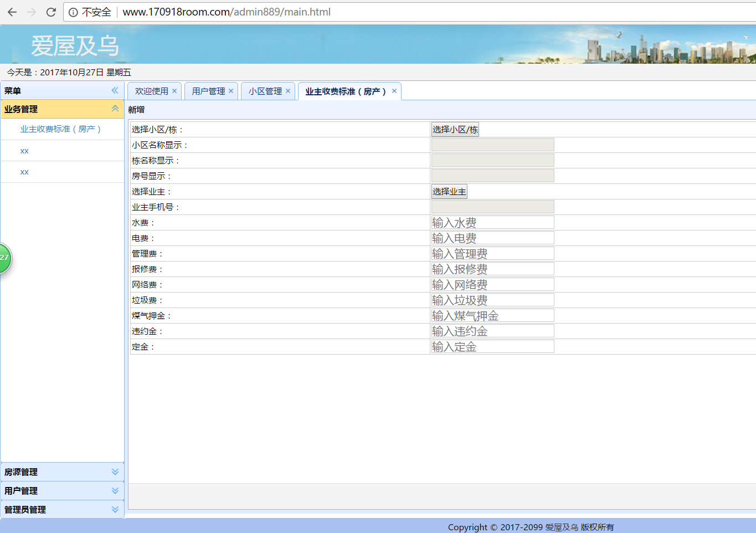Focus the 输入网络费 input field
The image size is (756, 533).
pyautogui.click(x=492, y=285)
